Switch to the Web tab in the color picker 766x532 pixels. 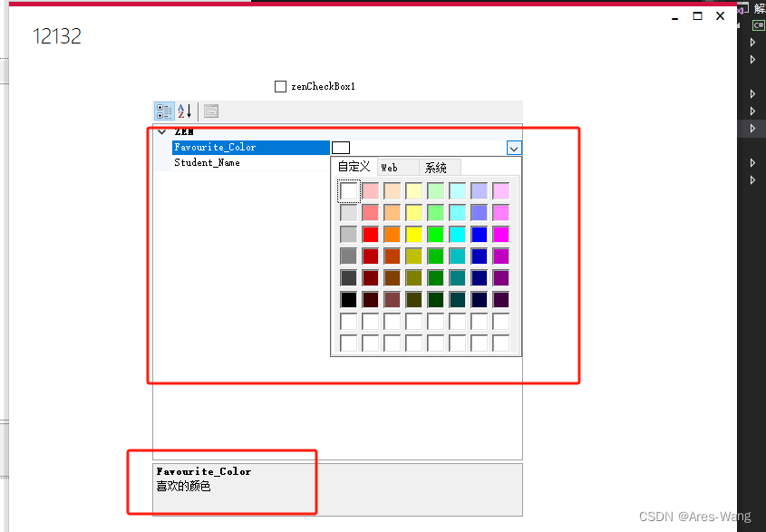392,167
